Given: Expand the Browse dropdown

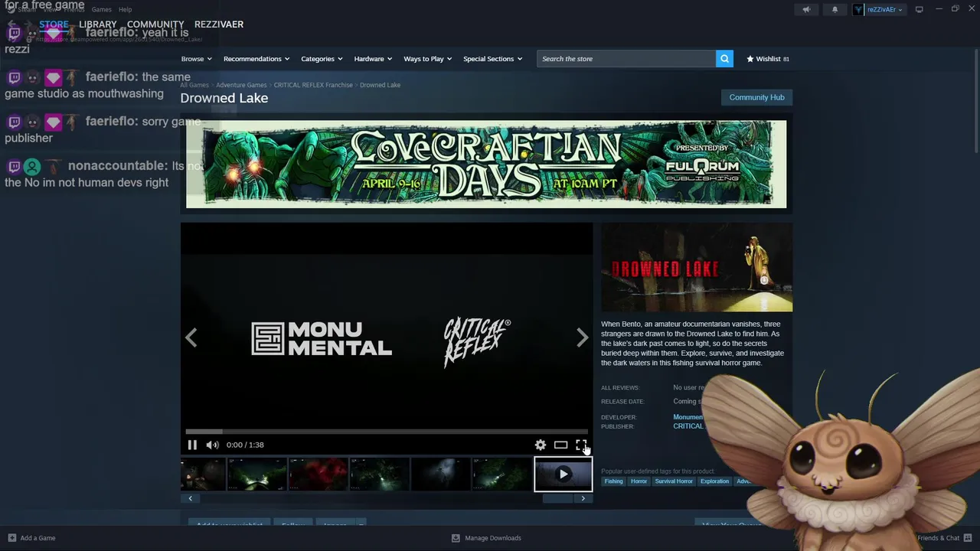Looking at the screenshot, I should pyautogui.click(x=197, y=59).
